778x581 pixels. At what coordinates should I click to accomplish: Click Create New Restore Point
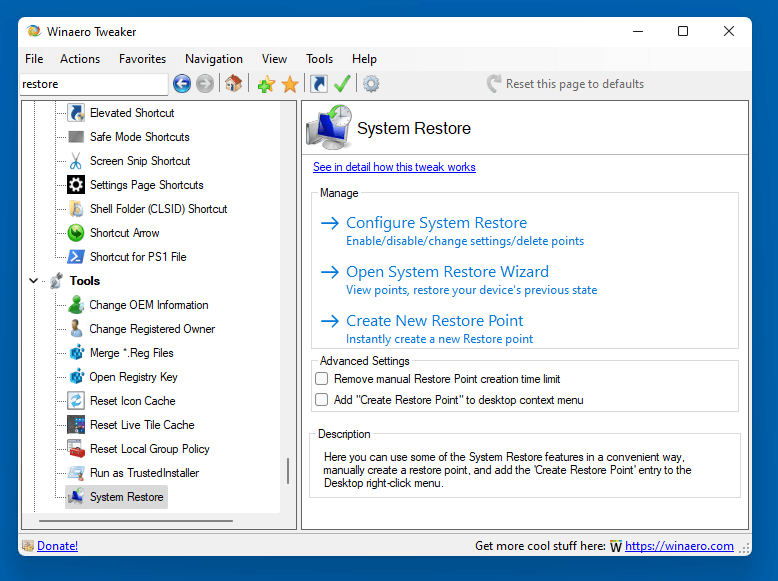coord(434,321)
